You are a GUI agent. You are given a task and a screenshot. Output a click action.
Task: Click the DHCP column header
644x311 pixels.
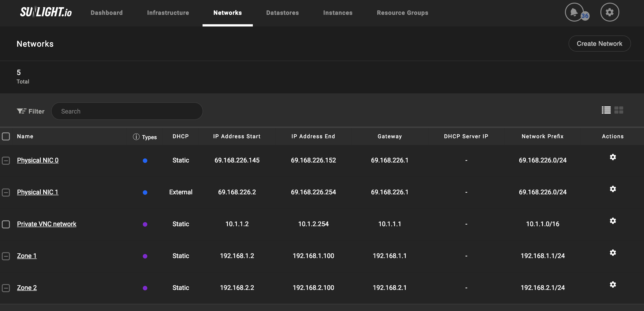pyautogui.click(x=181, y=136)
